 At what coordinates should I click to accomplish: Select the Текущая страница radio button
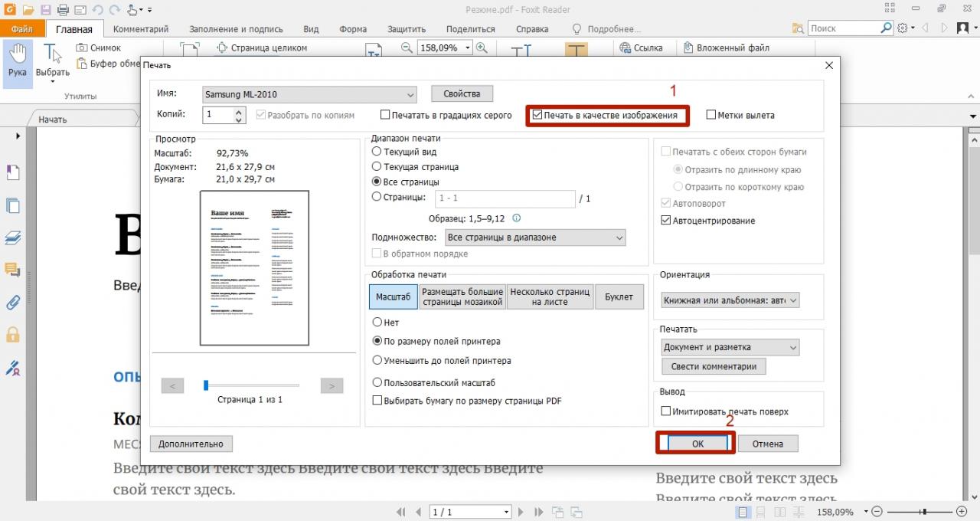pyautogui.click(x=377, y=167)
